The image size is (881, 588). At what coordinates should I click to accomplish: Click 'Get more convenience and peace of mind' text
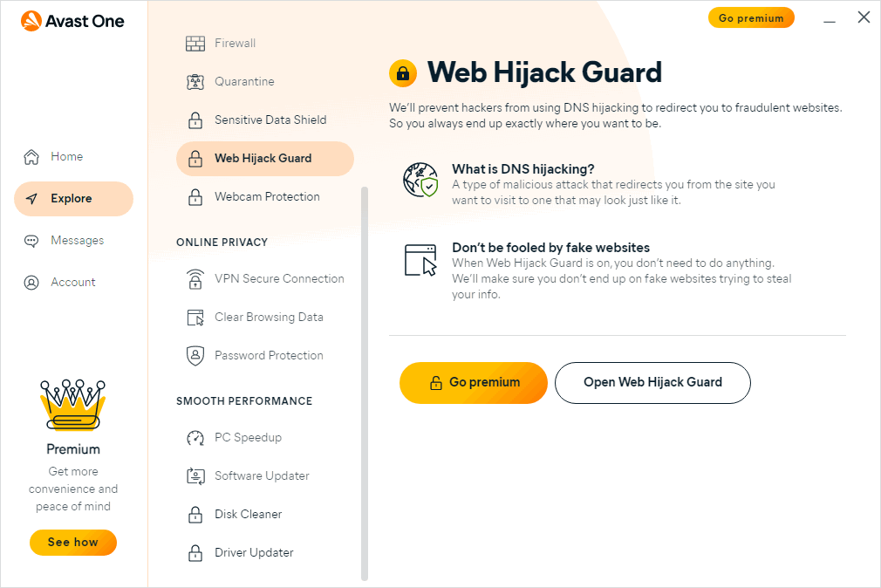(73, 489)
